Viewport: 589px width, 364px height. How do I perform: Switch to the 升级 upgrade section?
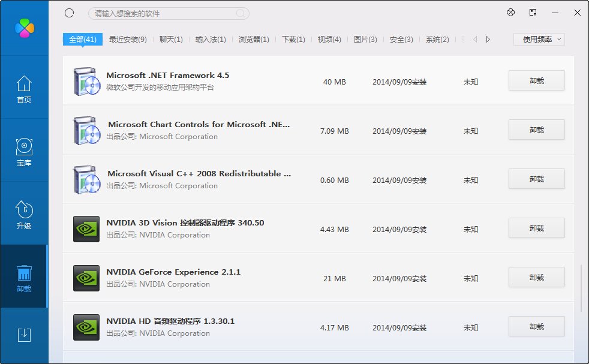24,214
